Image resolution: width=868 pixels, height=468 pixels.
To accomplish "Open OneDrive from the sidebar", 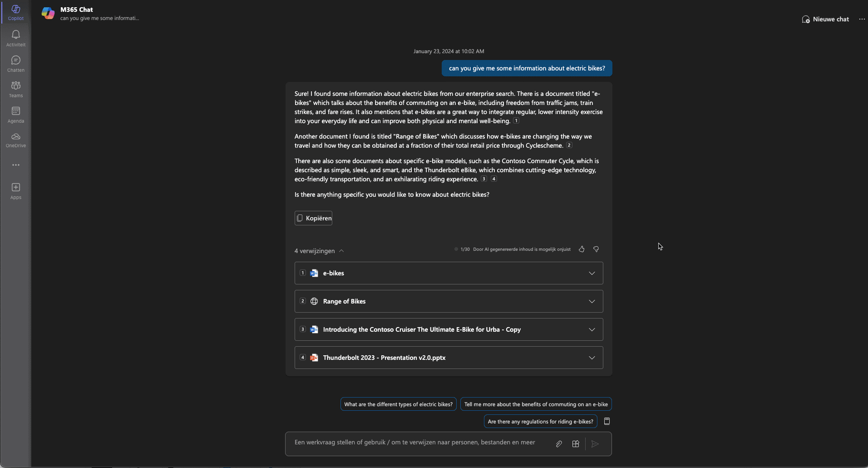I will tap(15, 139).
